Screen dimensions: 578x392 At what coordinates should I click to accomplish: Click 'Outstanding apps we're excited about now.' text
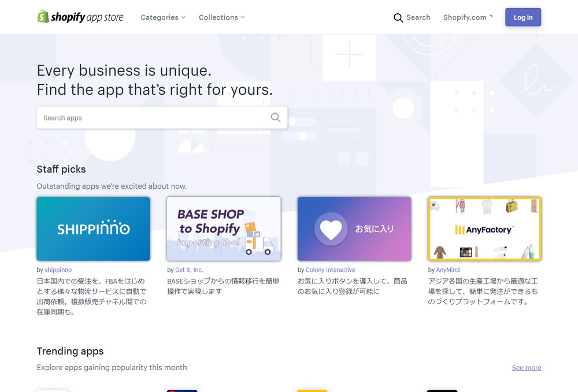(x=112, y=186)
